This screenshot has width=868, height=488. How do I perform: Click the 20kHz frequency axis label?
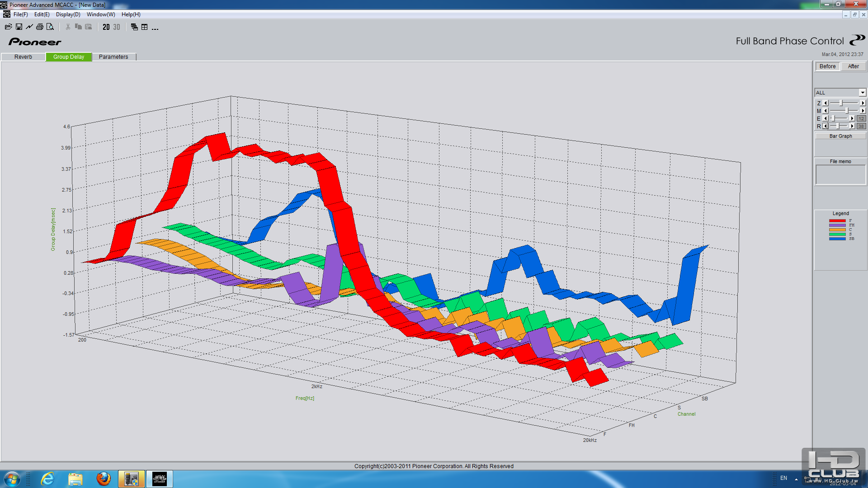tap(590, 440)
